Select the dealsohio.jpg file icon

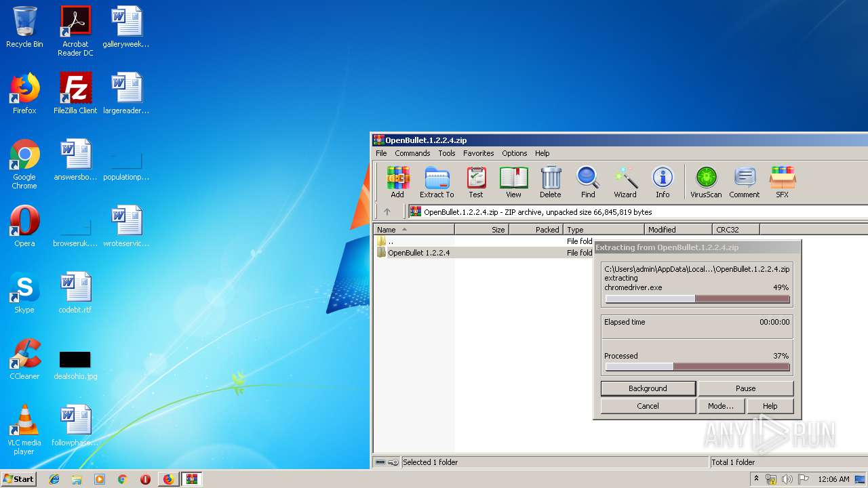point(75,365)
